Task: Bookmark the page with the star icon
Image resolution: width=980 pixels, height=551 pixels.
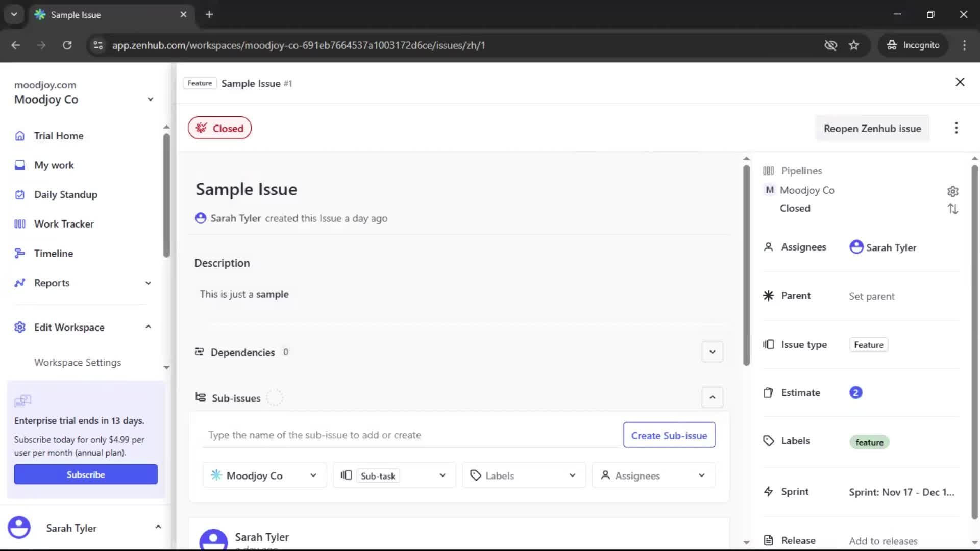Action: 853,45
